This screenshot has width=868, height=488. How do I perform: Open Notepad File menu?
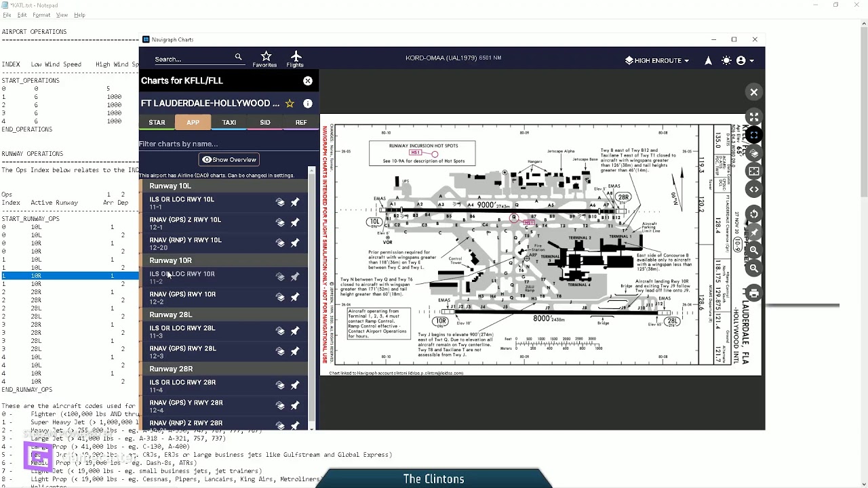(x=7, y=15)
